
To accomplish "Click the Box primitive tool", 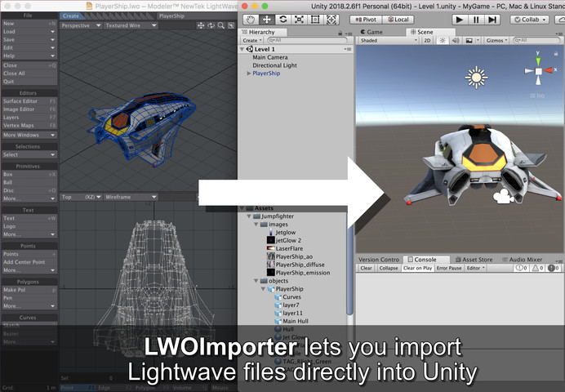I will point(29,174).
